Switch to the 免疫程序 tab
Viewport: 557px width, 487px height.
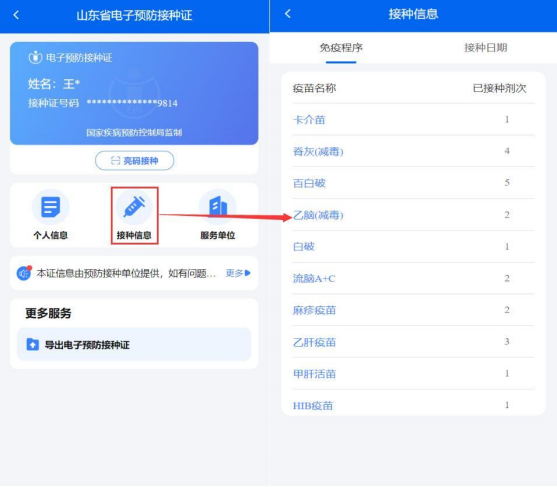(x=341, y=48)
